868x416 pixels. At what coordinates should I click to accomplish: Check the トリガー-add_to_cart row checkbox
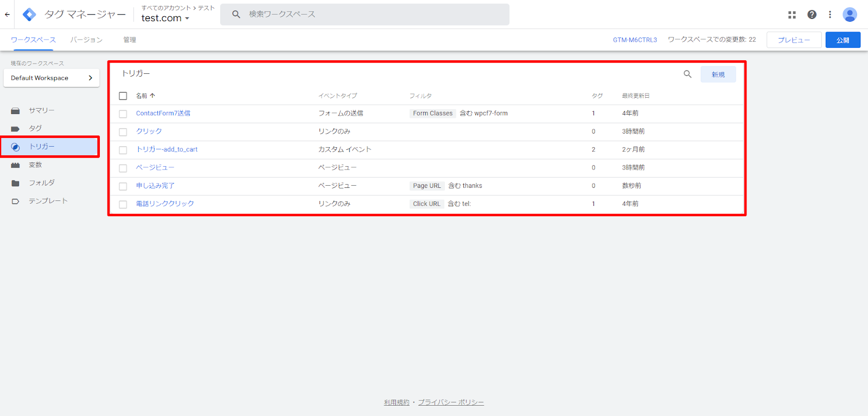pos(123,150)
